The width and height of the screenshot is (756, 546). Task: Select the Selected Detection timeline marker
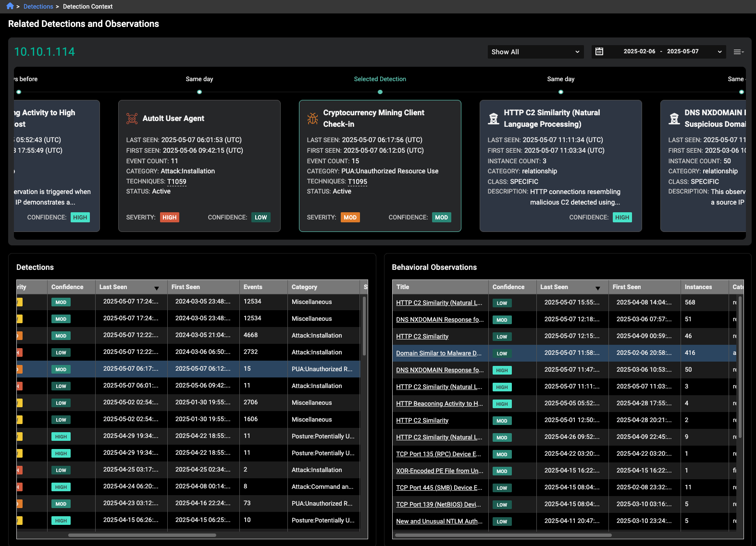(x=380, y=92)
